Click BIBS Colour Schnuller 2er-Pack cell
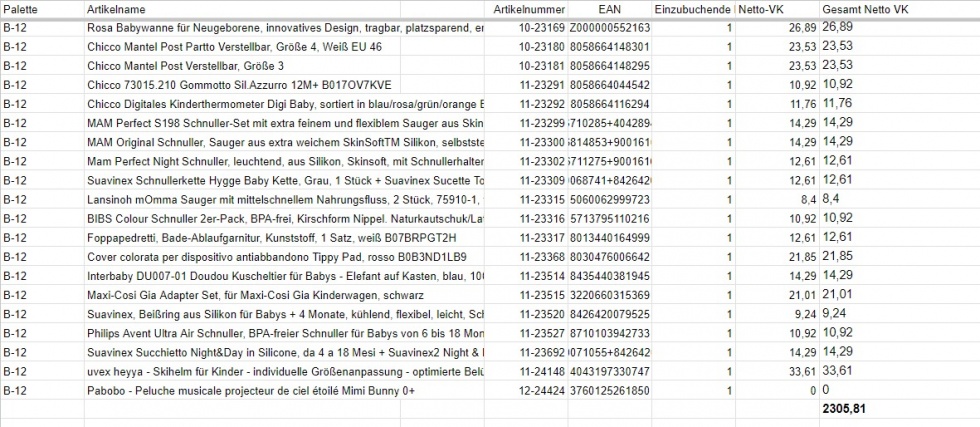980x427 pixels. click(284, 219)
